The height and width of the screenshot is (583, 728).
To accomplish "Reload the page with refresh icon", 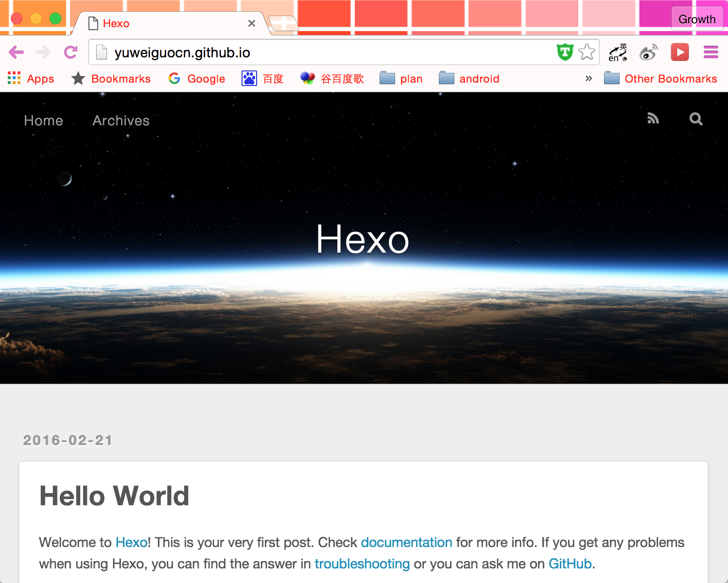I will click(x=71, y=52).
